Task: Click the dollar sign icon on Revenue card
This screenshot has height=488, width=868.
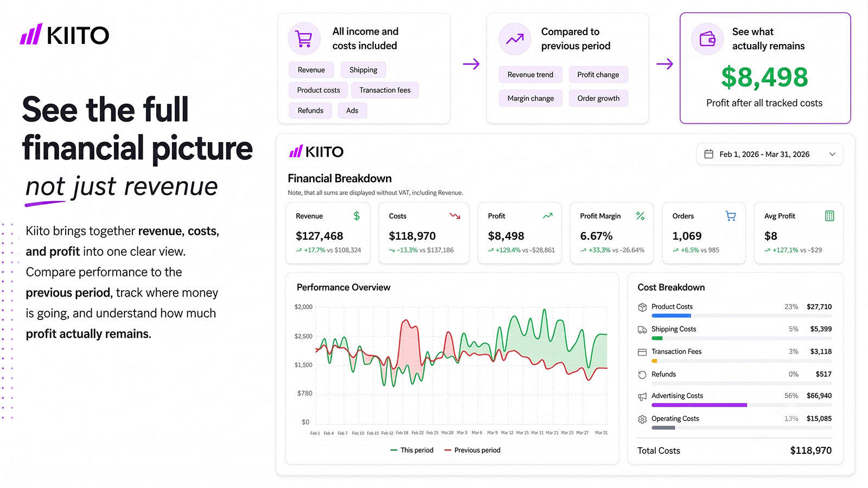Action: 356,216
